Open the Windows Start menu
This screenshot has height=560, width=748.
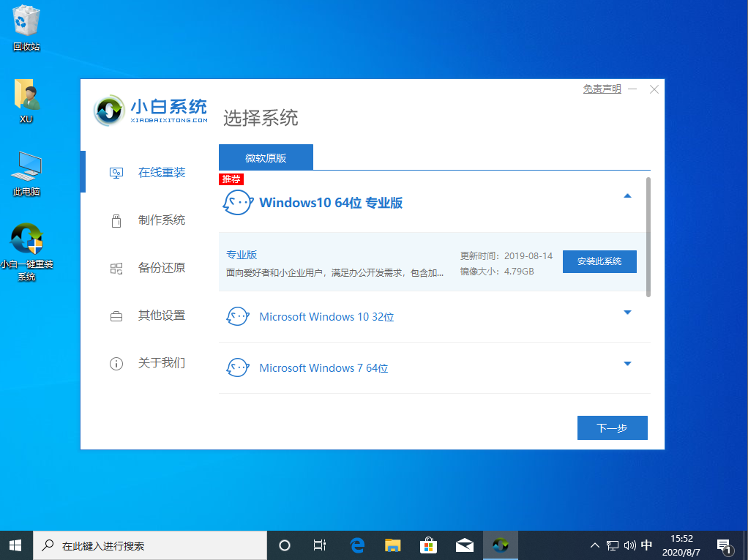(15, 545)
